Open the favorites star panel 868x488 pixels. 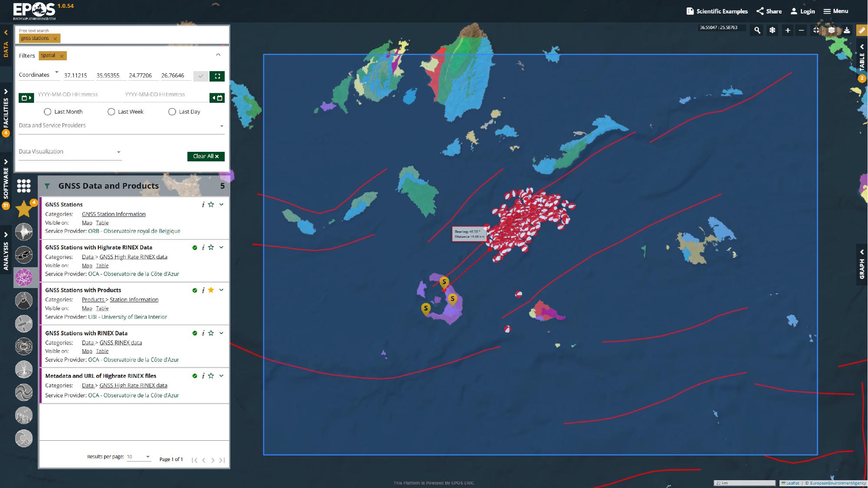point(24,209)
